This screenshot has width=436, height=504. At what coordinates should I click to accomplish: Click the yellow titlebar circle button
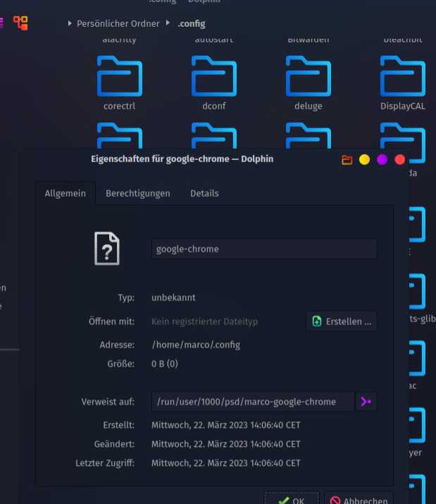click(364, 159)
